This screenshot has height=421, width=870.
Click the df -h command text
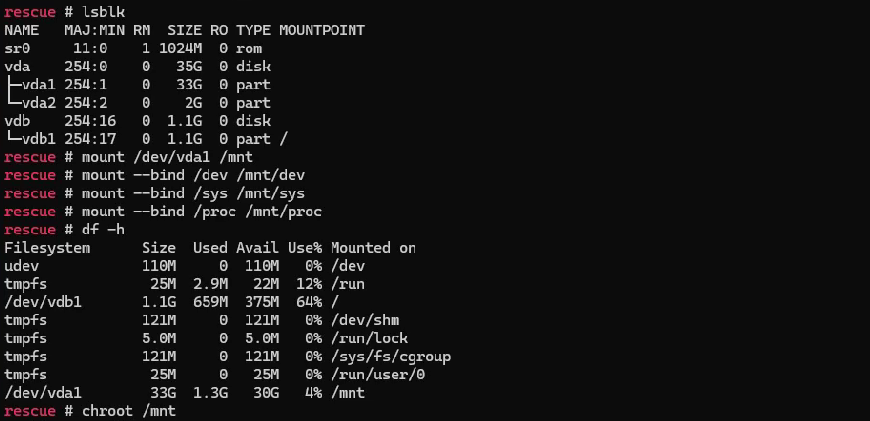pyautogui.click(x=103, y=229)
